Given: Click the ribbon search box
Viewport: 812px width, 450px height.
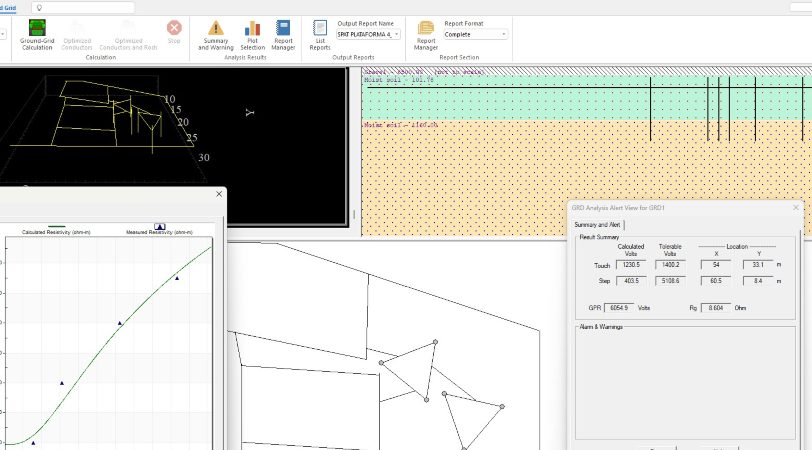Looking at the screenshot, I should [x=83, y=8].
